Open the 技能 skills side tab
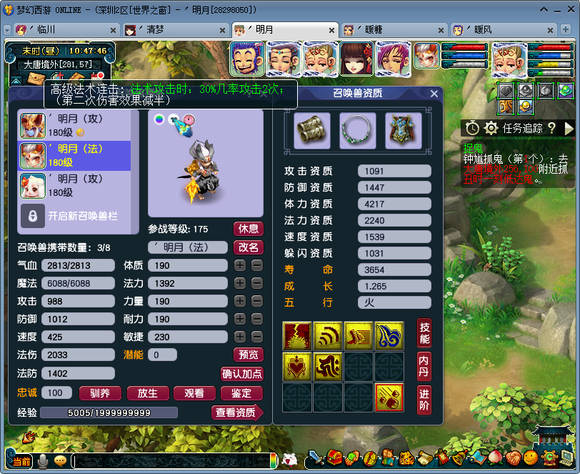 tap(424, 333)
